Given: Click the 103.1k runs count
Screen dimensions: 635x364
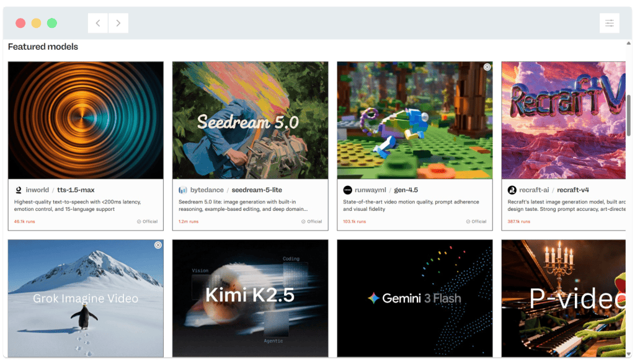Looking at the screenshot, I should coord(354,221).
